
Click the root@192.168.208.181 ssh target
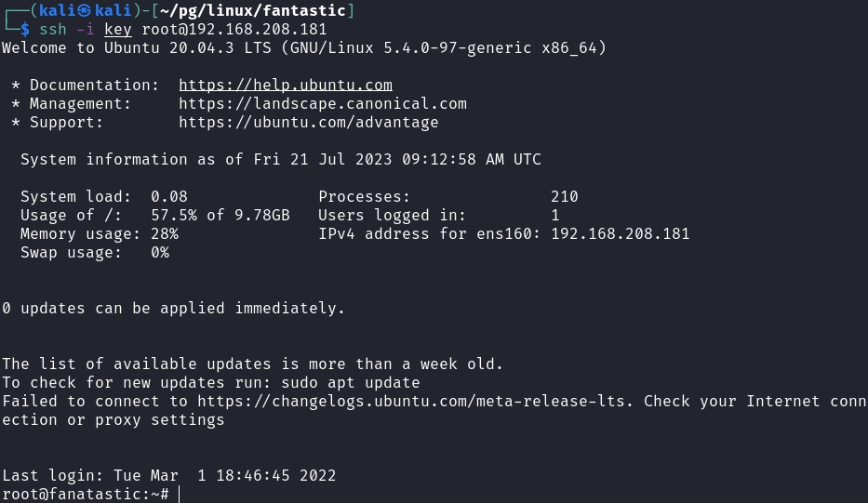pos(234,29)
